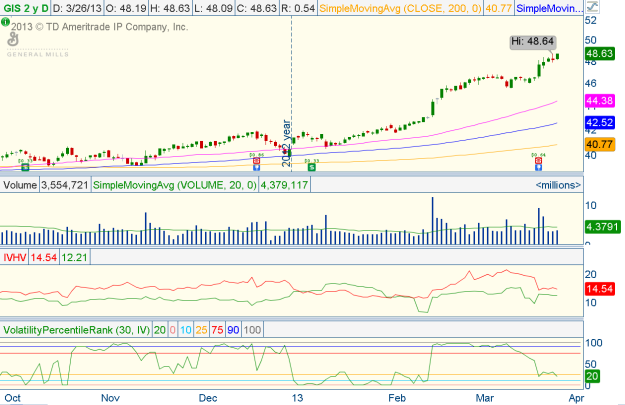Click the magenta 44.38 moving average price tag
This screenshot has height=405, width=625.
600,101
